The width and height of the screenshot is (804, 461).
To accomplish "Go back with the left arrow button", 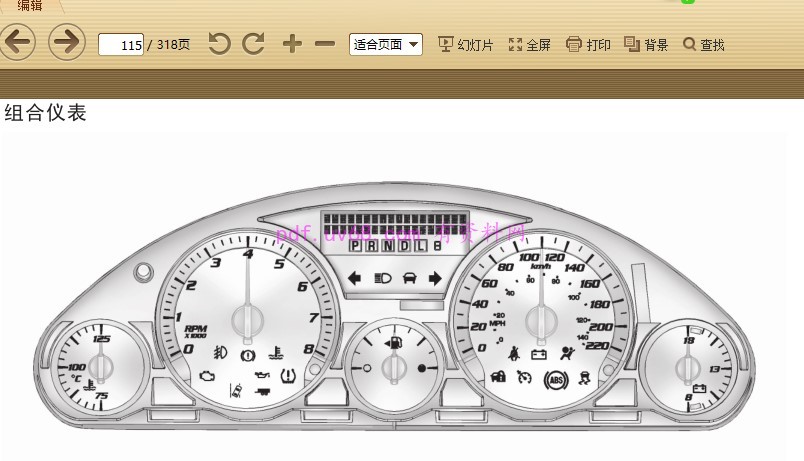I will tap(17, 43).
